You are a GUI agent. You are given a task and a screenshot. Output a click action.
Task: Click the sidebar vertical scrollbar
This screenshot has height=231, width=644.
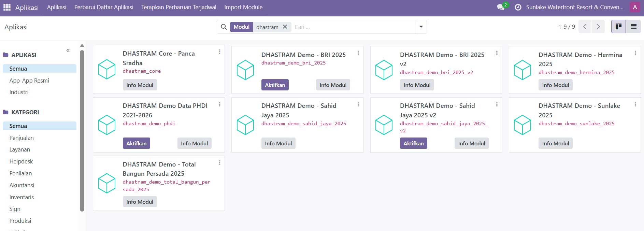point(82,131)
